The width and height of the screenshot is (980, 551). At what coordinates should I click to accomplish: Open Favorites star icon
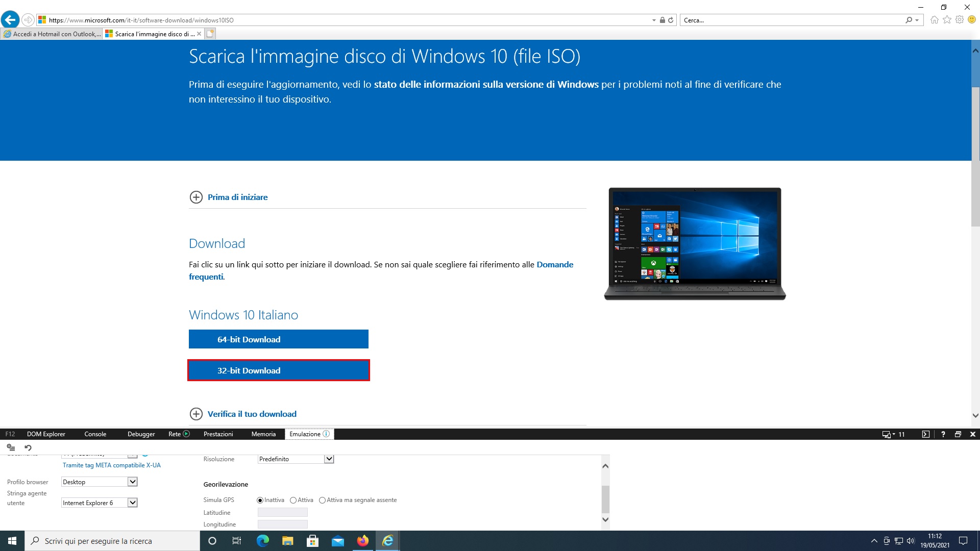[947, 20]
